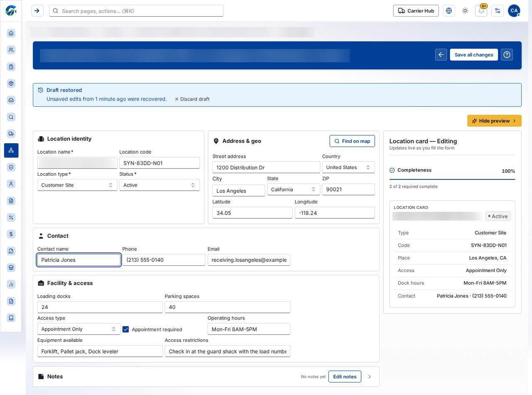532x395 pixels.
Task: Open notifications bell with 9+ badge
Action: click(481, 11)
